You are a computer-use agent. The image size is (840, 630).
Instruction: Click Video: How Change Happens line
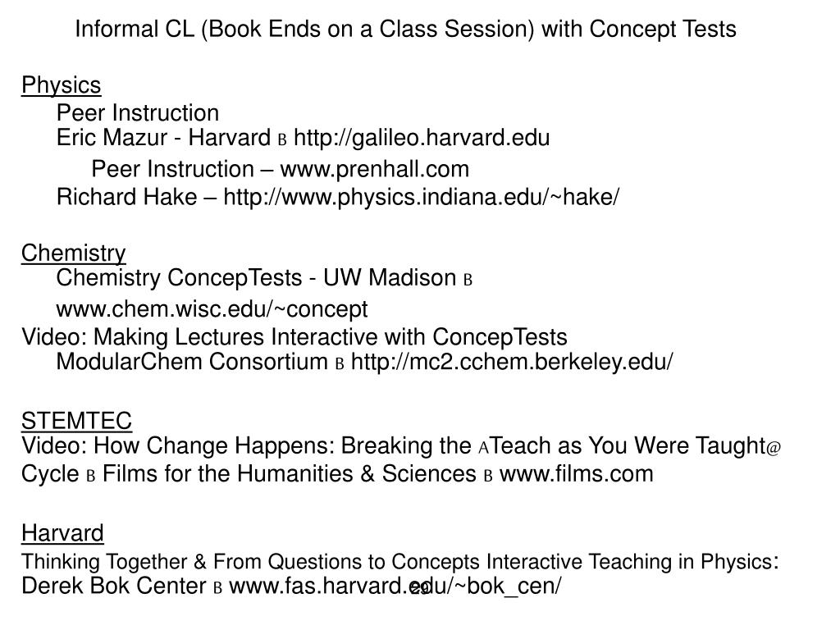[x=400, y=445]
